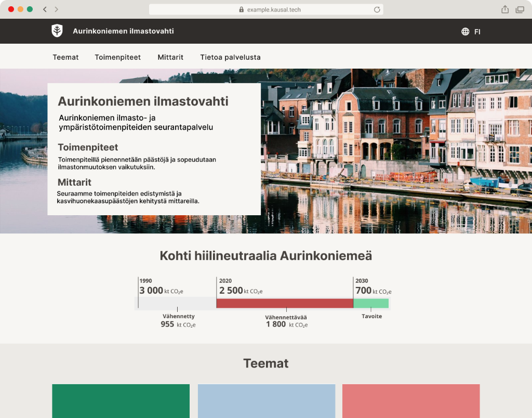This screenshot has height=418, width=532.
Task: Open Tietoa palvelusta navigation item
Action: click(230, 57)
